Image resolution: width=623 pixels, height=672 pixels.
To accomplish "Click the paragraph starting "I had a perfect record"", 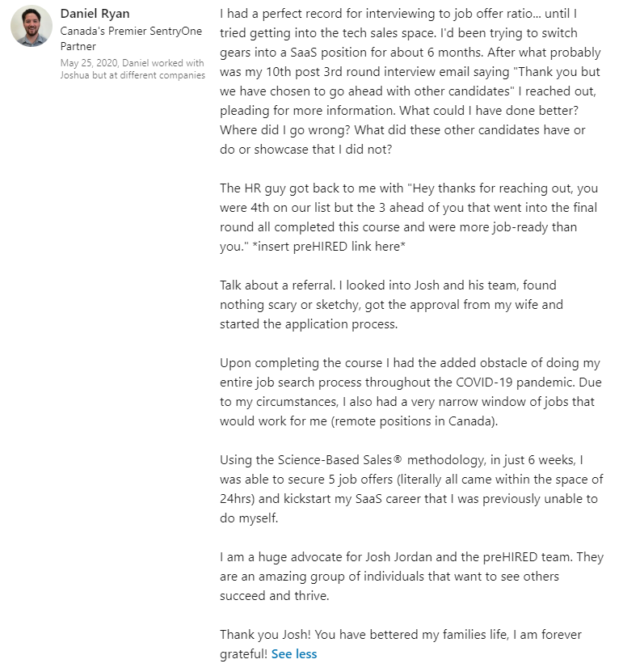I will [x=410, y=71].
